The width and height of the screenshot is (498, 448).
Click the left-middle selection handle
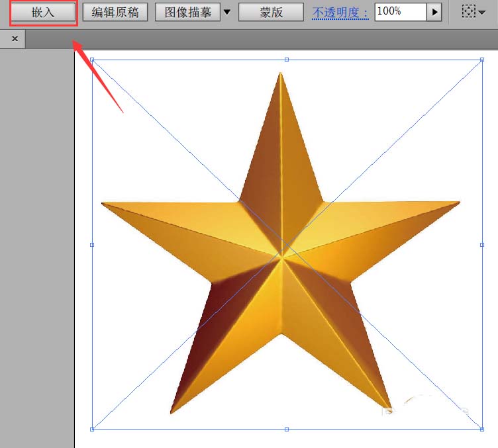pos(92,245)
